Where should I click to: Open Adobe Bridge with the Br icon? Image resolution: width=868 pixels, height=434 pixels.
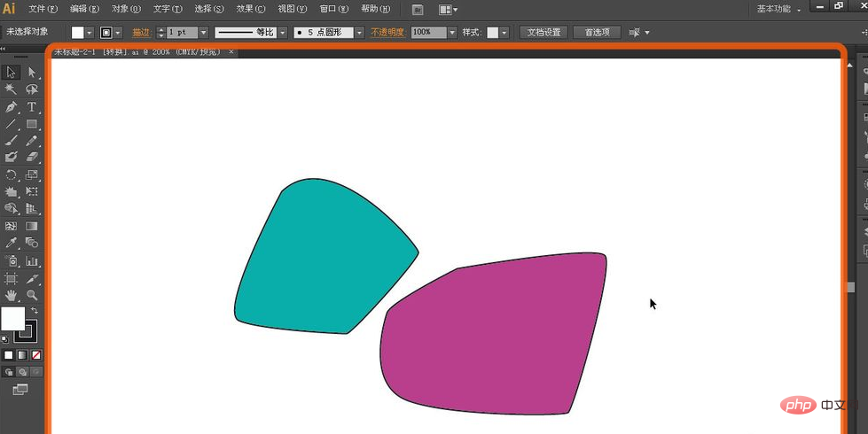[418, 10]
